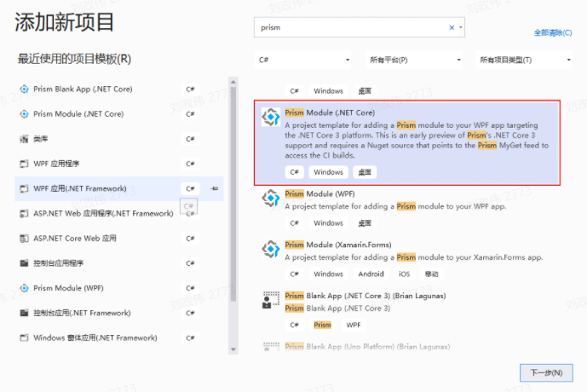Click the WPF 应用(.NET Framework) template icon

tap(24, 188)
